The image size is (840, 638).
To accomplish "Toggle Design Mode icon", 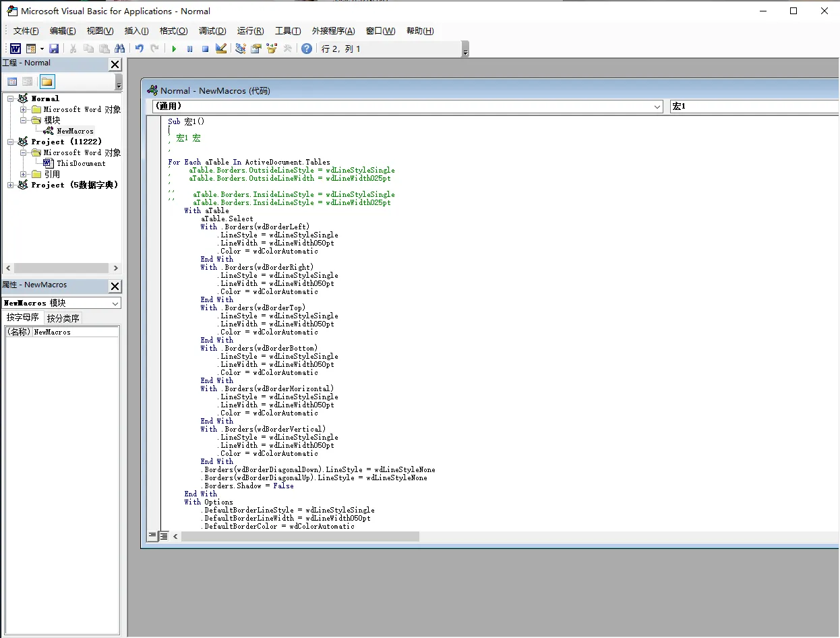I will [220, 49].
